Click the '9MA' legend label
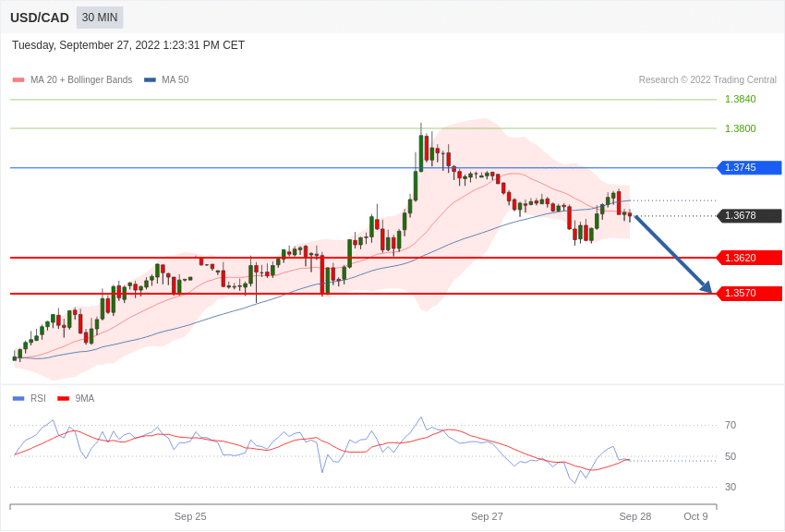This screenshot has height=532, width=785. [85, 399]
